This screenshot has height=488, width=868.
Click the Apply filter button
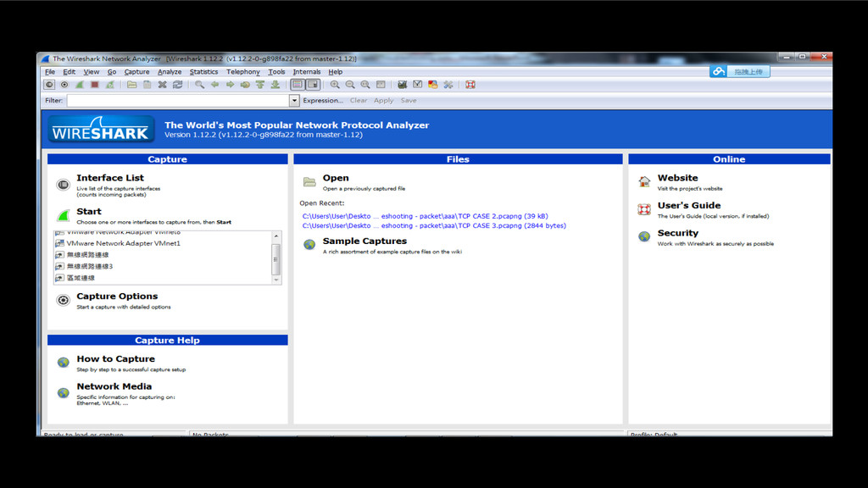384,101
